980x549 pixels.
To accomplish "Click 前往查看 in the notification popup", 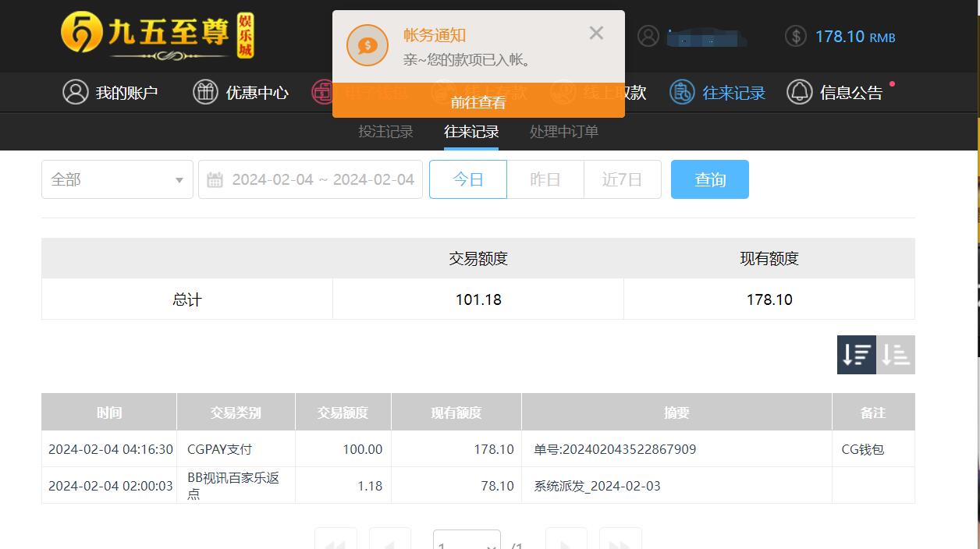I will tap(478, 102).
